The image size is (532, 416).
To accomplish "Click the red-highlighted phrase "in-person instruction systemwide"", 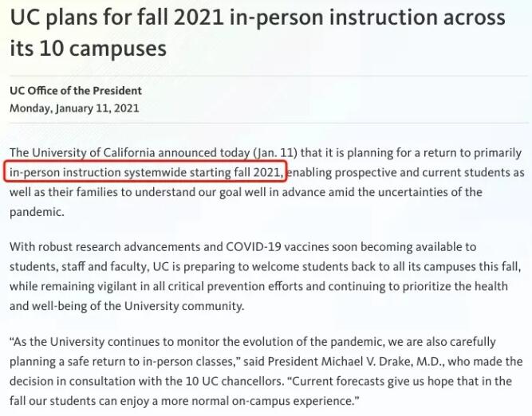I will 98,172.
